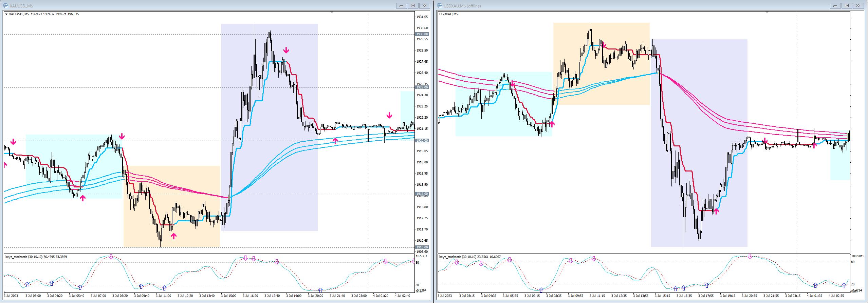Select the 1920.00 horizontal line price label
868x303 pixels.
coord(422,141)
